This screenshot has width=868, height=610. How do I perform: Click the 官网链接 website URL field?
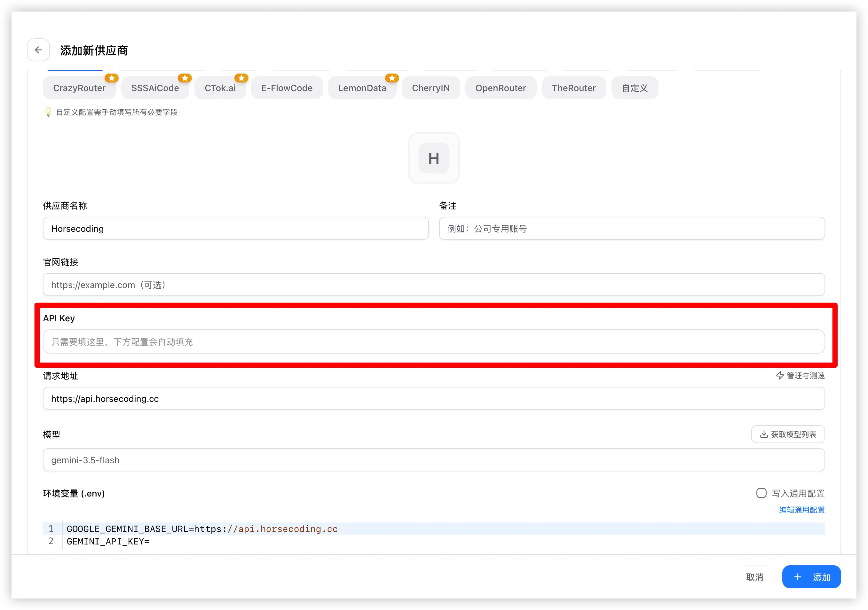pyautogui.click(x=434, y=285)
